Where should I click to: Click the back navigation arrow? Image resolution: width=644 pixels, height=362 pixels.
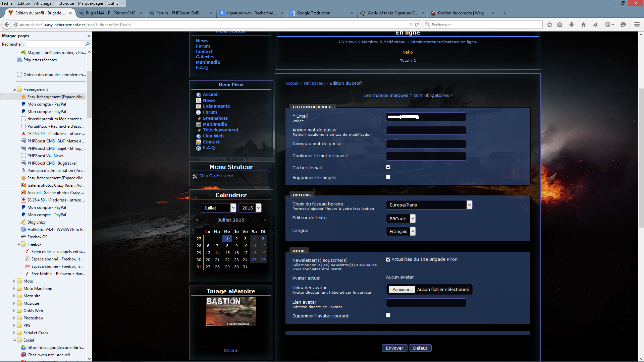pos(7,24)
